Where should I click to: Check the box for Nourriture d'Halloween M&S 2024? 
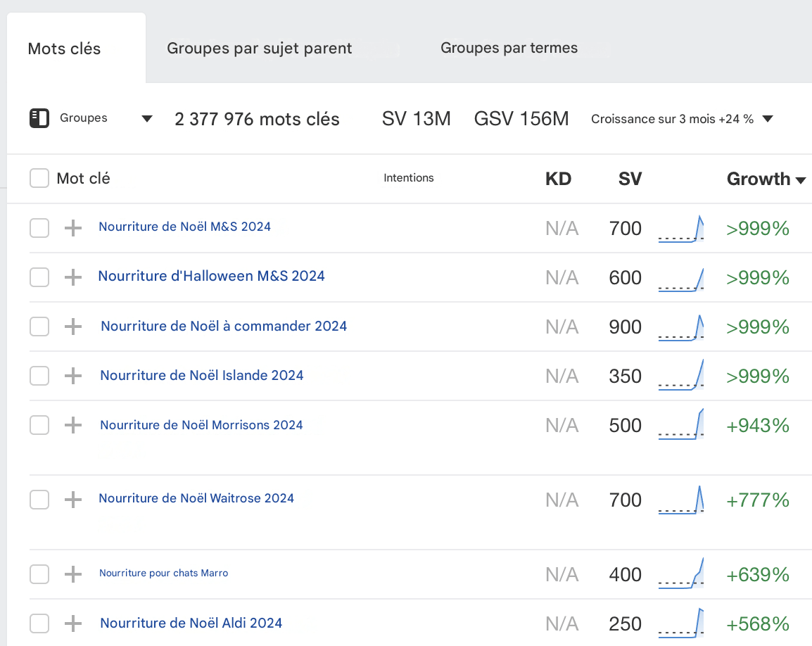39,277
